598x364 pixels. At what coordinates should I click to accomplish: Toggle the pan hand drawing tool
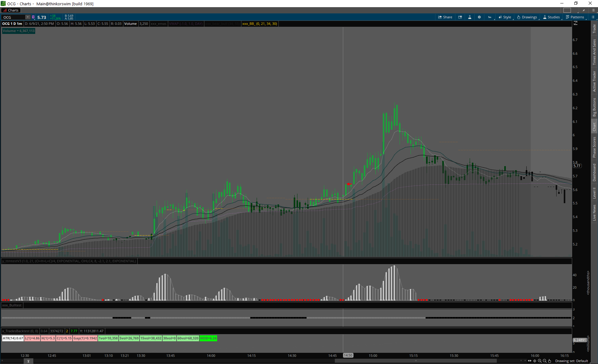point(549,361)
